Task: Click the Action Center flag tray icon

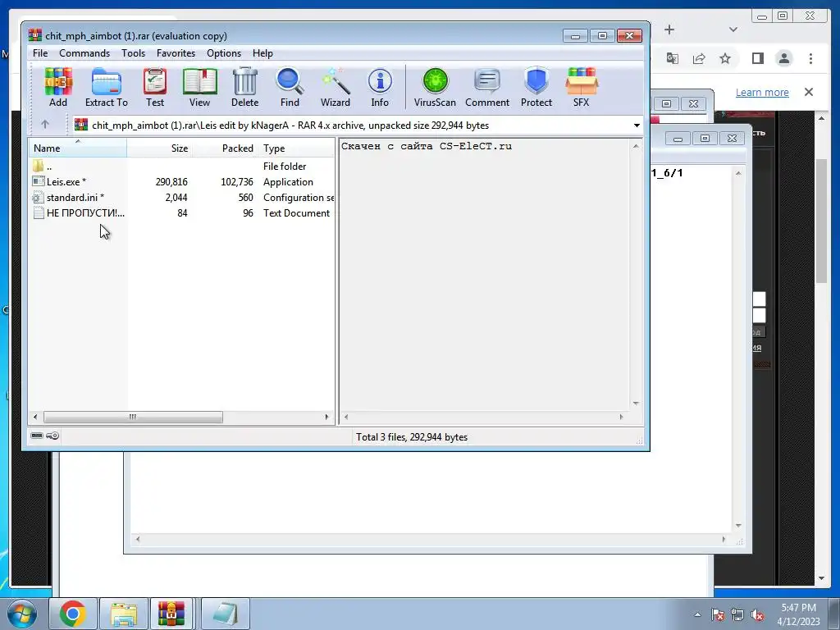Action: point(717,614)
